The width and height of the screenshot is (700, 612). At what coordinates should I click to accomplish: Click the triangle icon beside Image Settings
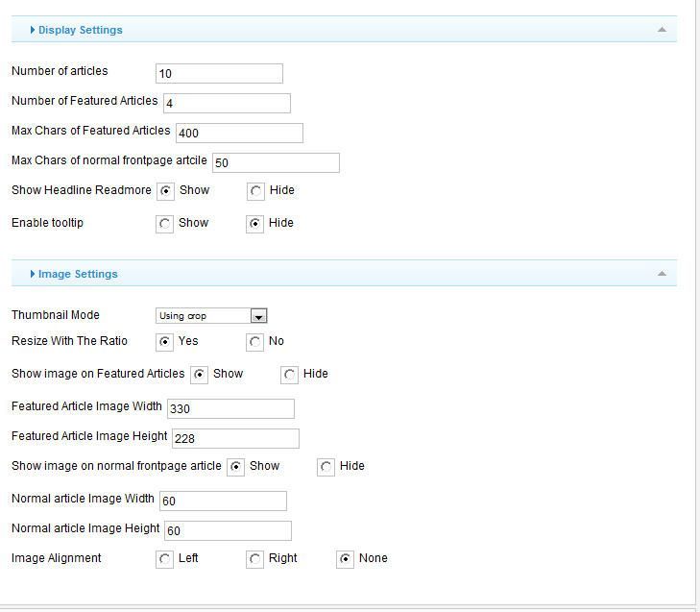(32, 274)
